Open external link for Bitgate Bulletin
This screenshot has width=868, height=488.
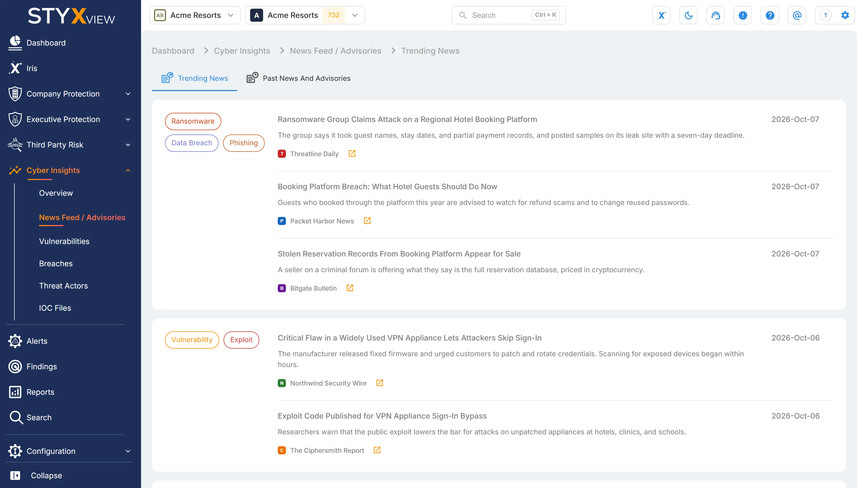click(350, 288)
